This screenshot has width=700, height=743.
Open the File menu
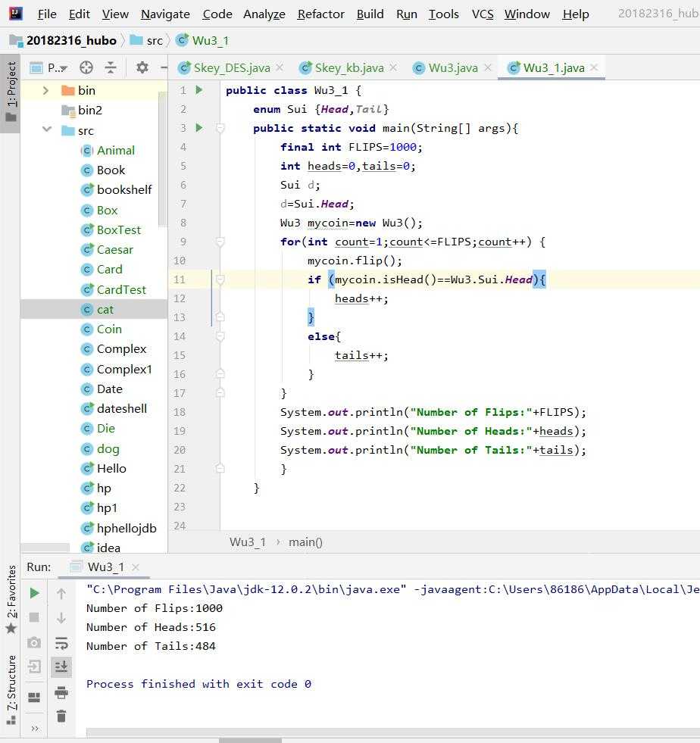click(47, 14)
